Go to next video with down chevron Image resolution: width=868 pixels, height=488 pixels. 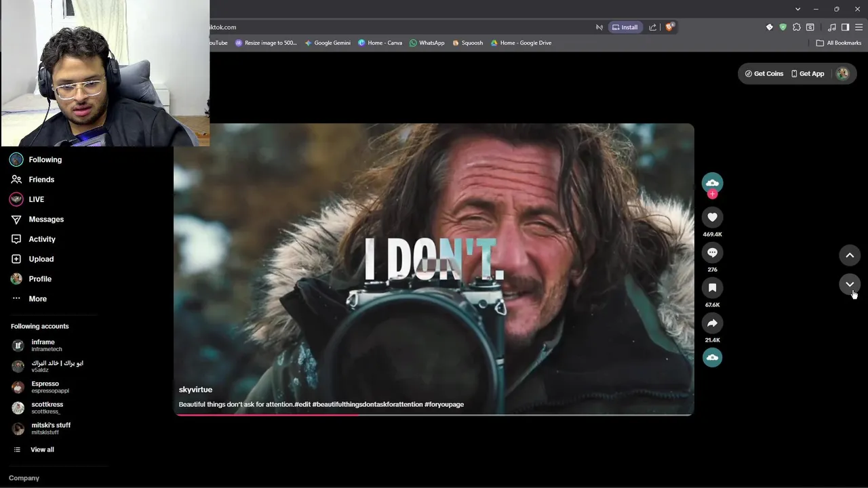click(x=850, y=285)
